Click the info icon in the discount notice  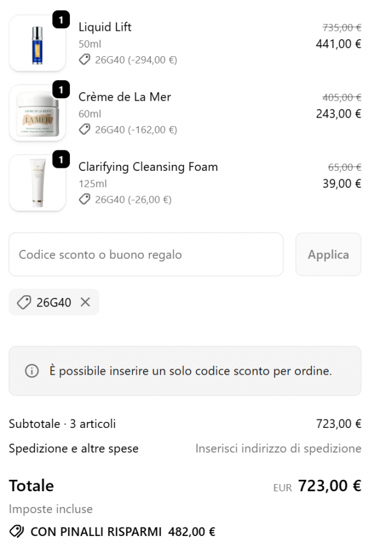coord(31,371)
